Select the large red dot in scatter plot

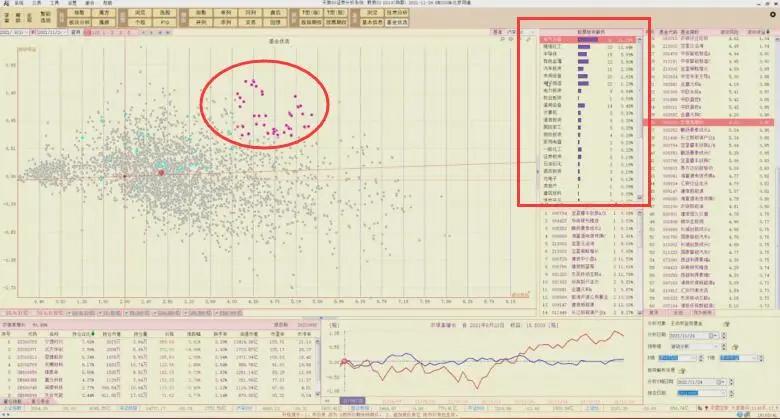pos(160,173)
